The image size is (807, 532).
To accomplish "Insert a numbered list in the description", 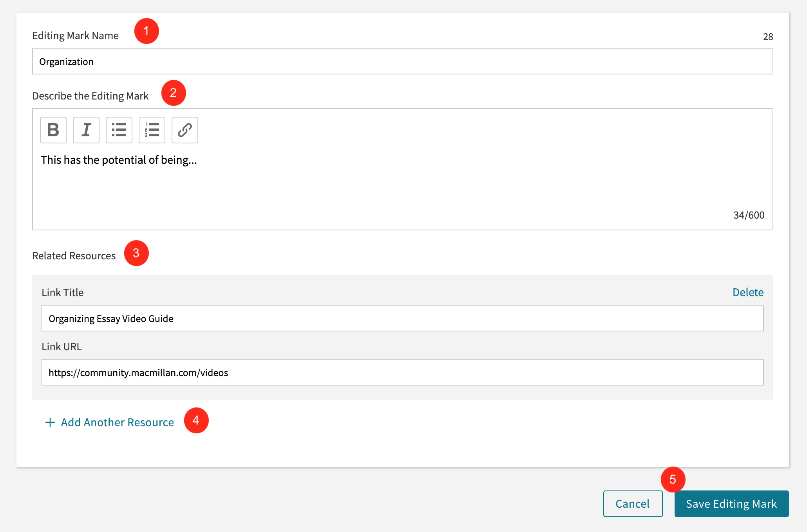I will tap(152, 130).
